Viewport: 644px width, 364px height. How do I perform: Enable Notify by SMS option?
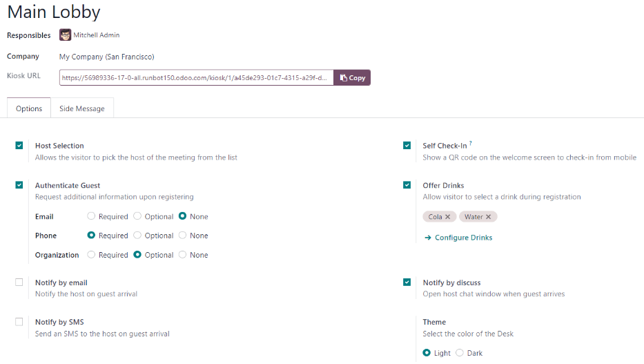tap(19, 322)
